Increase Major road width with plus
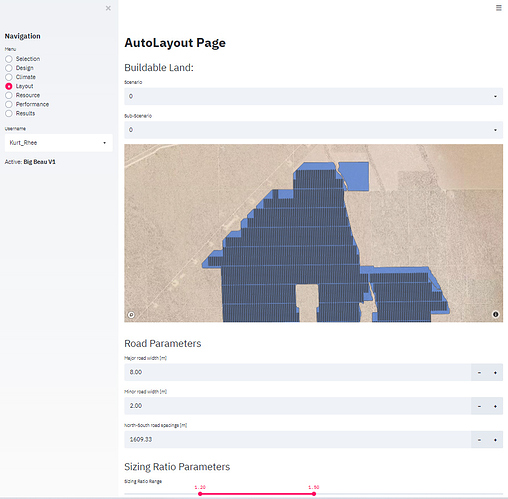Screen dimensions: 508x499 [495, 372]
